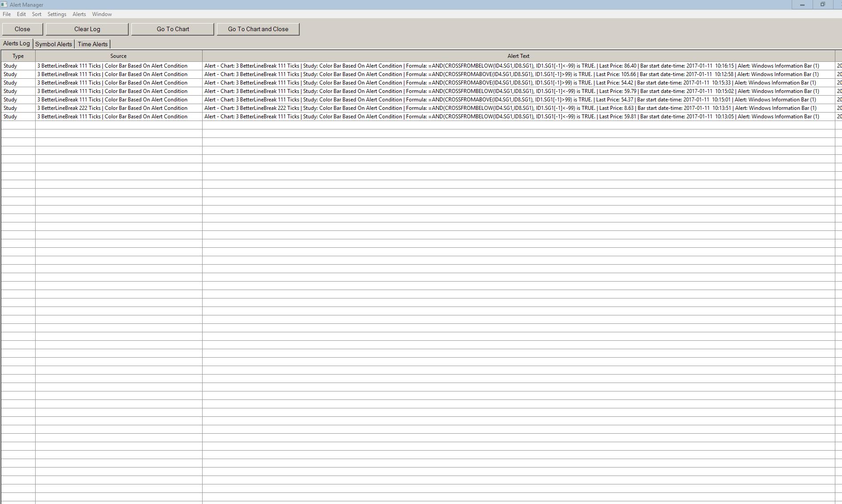842x504 pixels.
Task: Open the Settings menu
Action: pyautogui.click(x=57, y=14)
